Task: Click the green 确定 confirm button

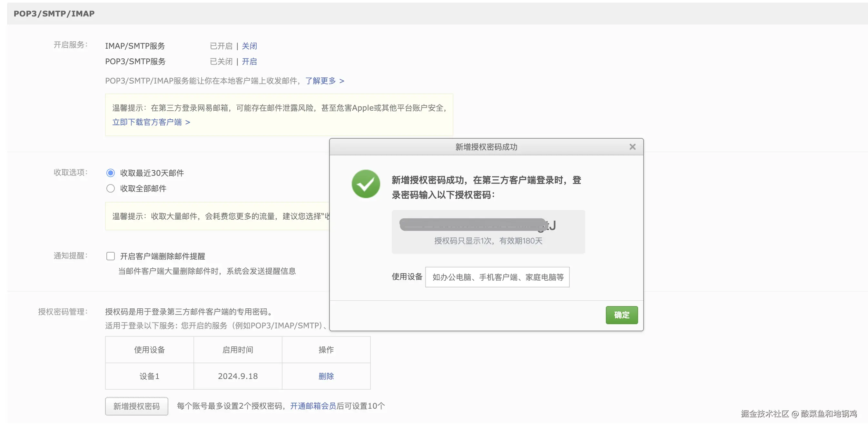Action: pos(621,315)
